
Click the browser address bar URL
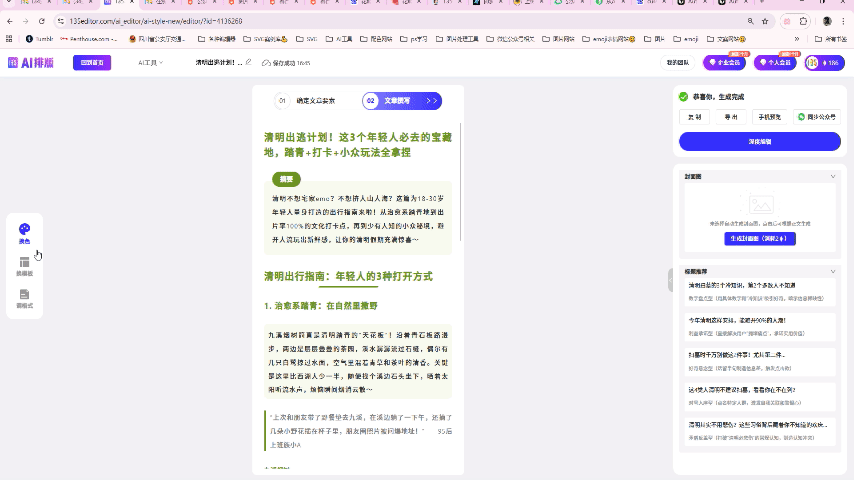[x=156, y=21]
